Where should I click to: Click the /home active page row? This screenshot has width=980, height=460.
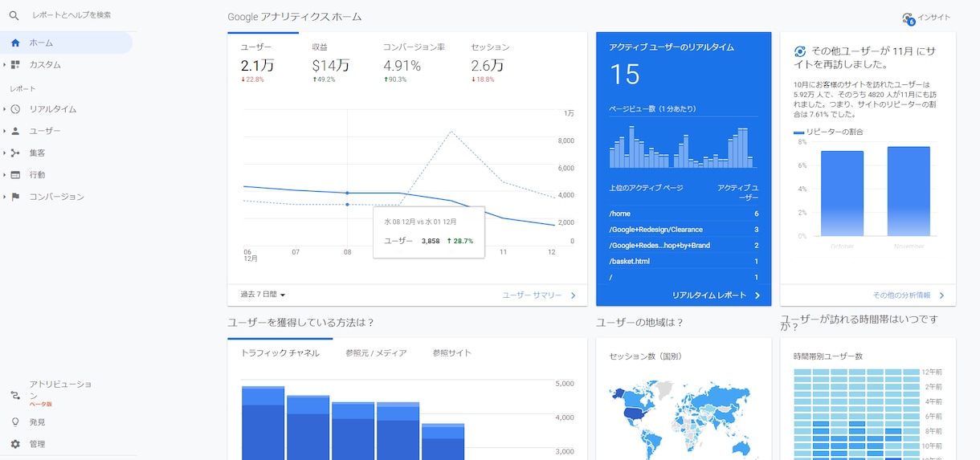coord(684,214)
